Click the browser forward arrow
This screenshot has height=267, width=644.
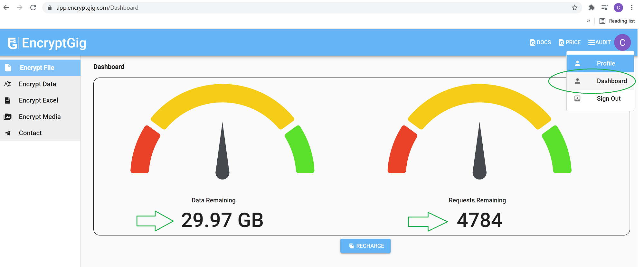coord(20,7)
